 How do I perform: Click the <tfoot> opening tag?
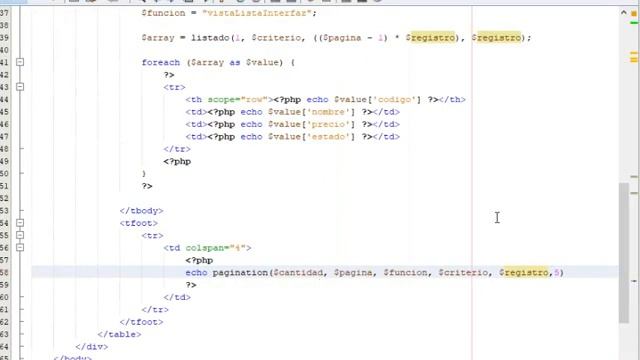tap(138, 223)
